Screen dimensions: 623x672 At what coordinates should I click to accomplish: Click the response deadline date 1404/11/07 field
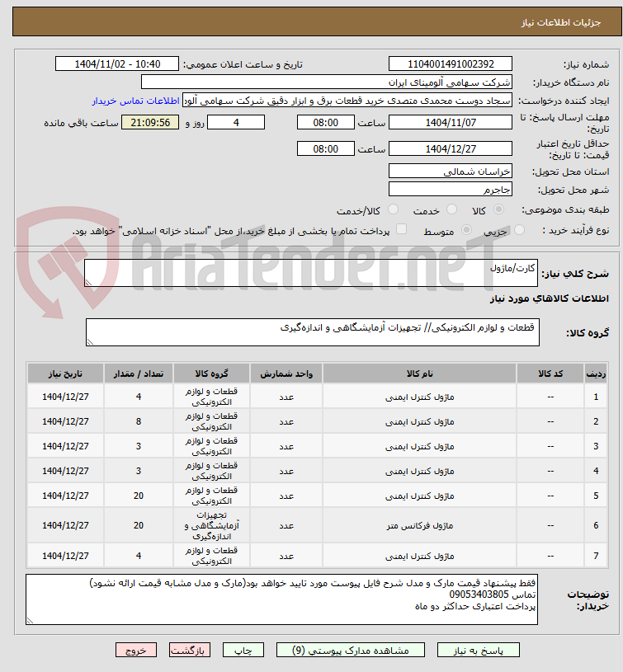coord(451,123)
